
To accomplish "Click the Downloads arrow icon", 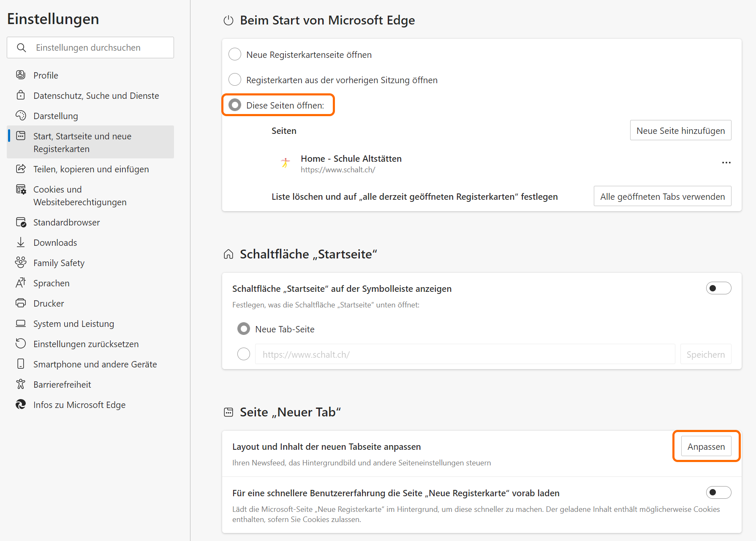I will pos(20,242).
